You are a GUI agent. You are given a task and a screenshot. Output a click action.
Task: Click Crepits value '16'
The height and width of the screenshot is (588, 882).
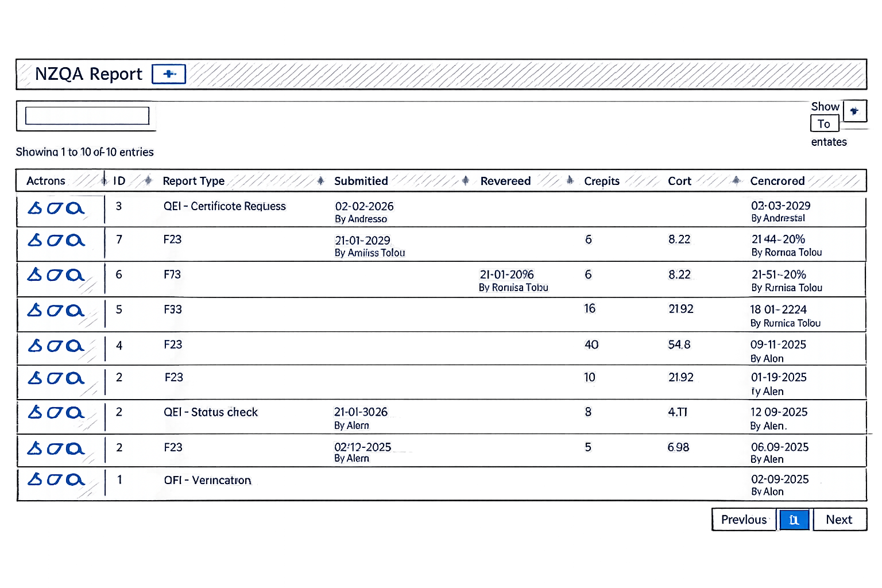click(590, 309)
